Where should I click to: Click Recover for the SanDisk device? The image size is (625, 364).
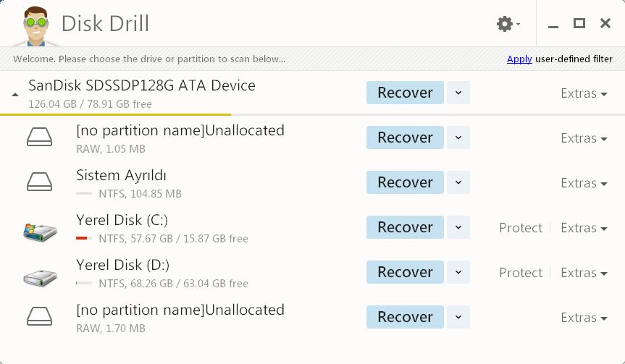405,93
